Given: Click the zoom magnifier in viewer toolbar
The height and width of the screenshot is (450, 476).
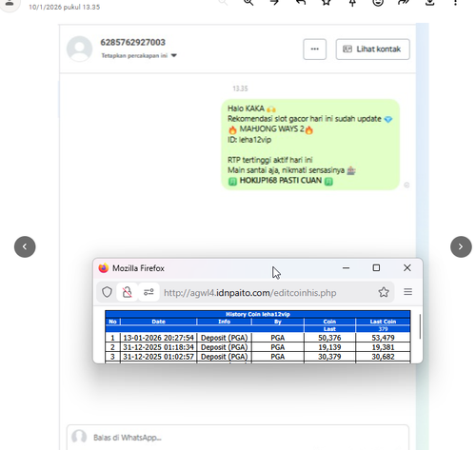Looking at the screenshot, I should (248, 2).
